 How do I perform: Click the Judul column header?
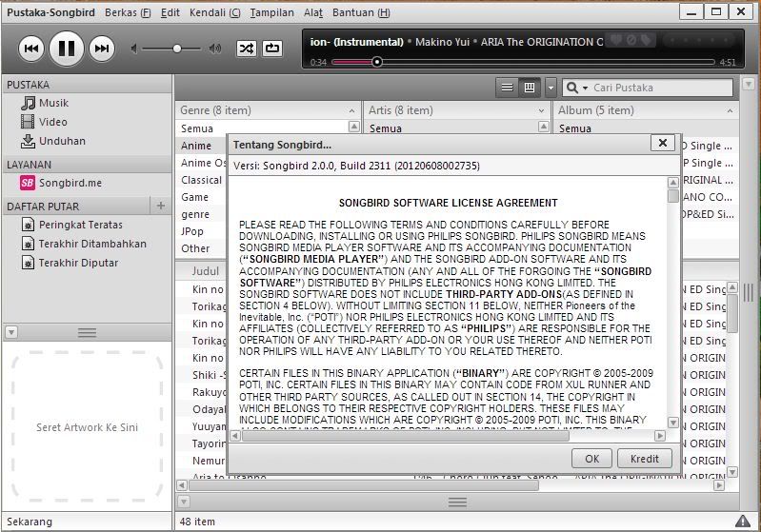tap(206, 271)
